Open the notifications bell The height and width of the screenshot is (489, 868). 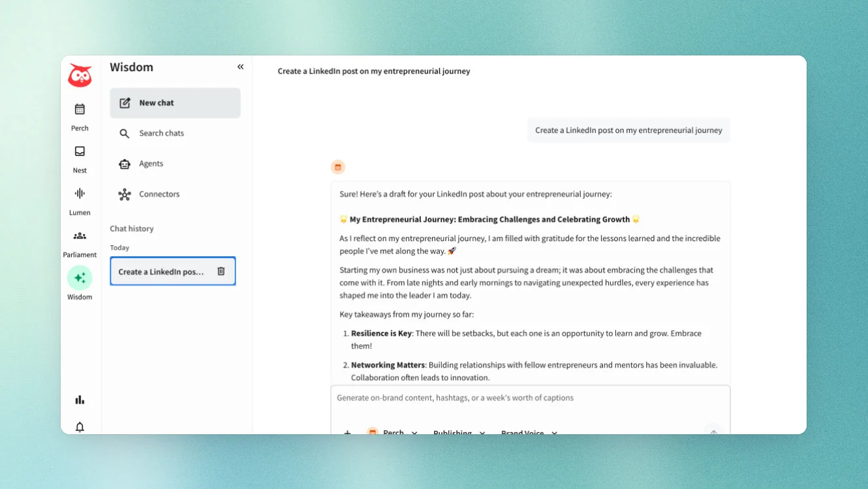[80, 427]
